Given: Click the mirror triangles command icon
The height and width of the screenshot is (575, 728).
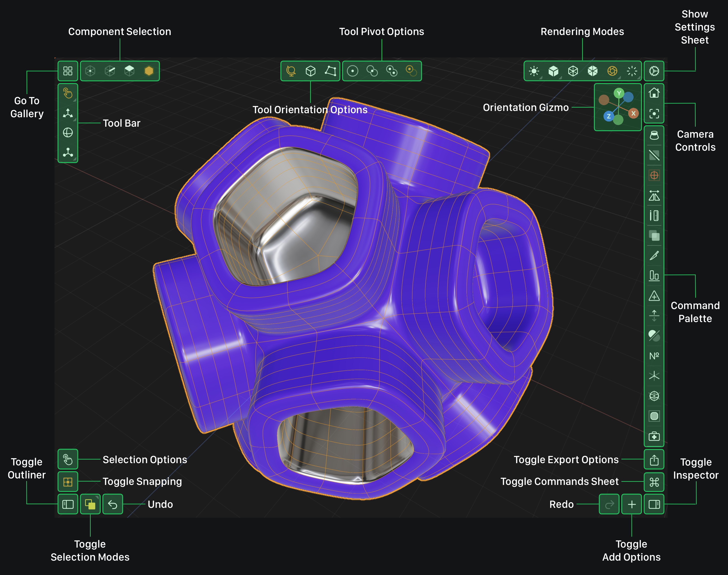Looking at the screenshot, I should click(654, 195).
